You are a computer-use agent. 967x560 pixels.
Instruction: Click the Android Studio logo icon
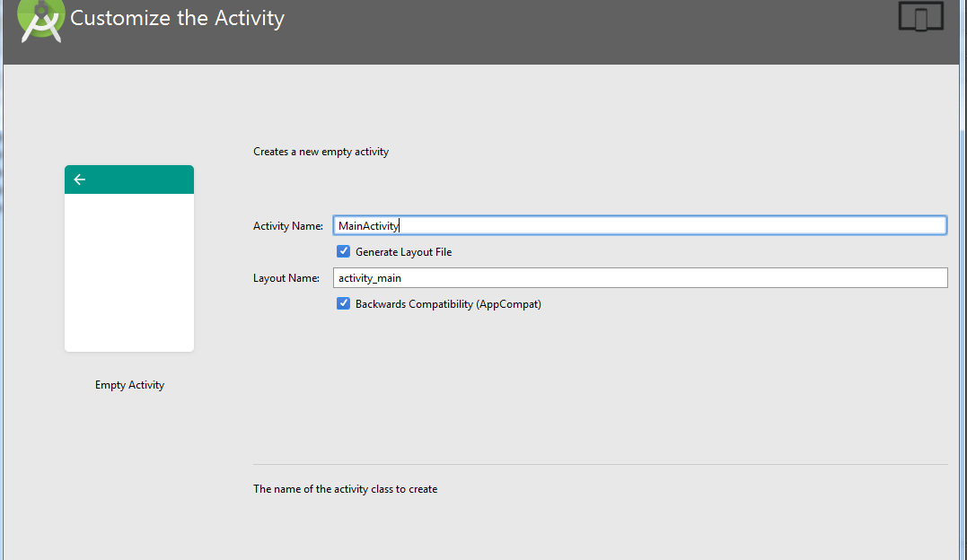coord(41,20)
